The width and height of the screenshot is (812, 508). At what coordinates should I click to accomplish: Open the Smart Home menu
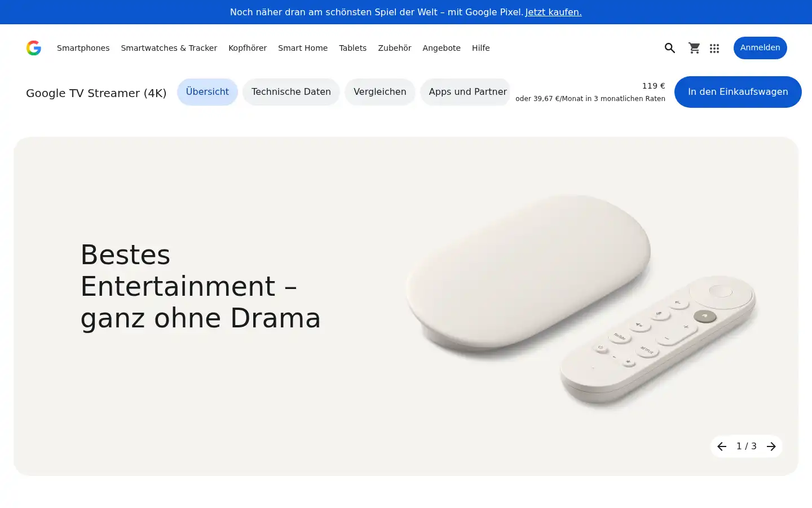[303, 48]
